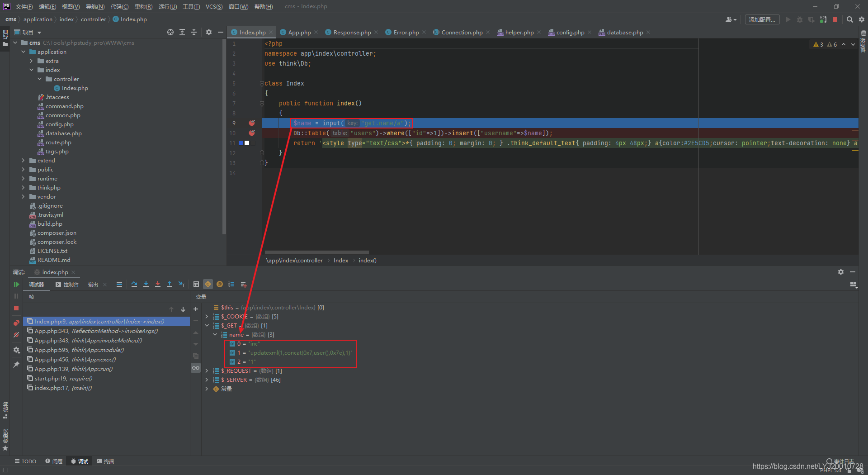The height and width of the screenshot is (475, 868).
Task: Click the View Breakpoints double-red-dot icon
Action: click(x=16, y=323)
